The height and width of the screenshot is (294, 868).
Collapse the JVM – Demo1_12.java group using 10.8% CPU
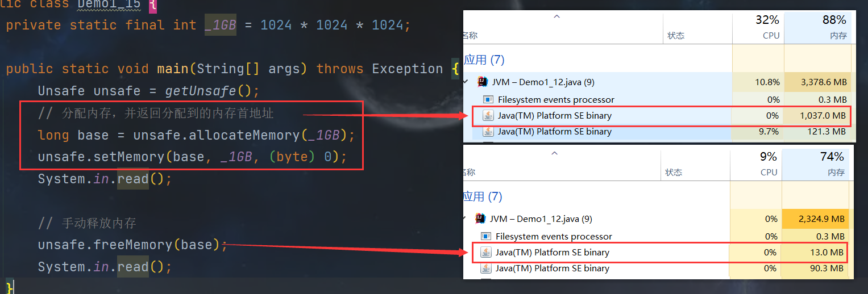467,82
